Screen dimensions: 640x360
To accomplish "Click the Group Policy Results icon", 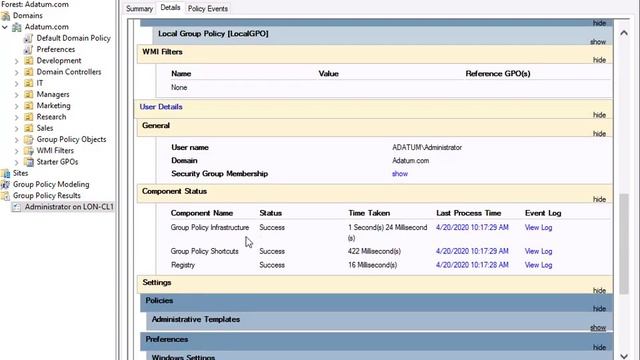I will click(x=6, y=196).
